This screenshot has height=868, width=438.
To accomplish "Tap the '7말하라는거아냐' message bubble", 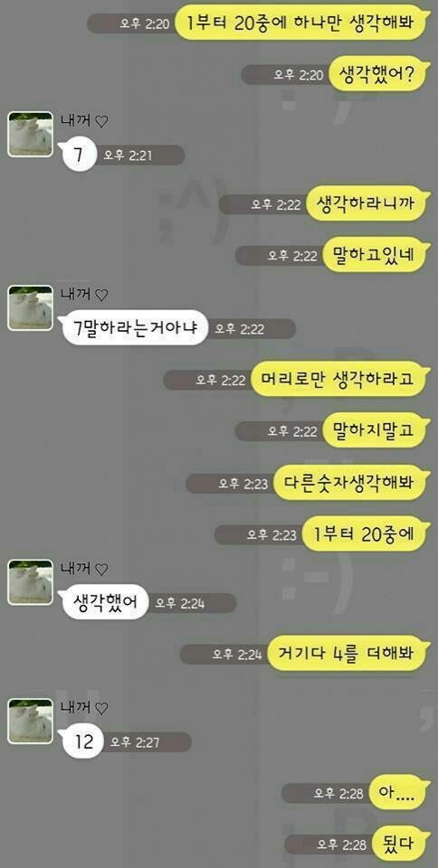I will click(x=133, y=329).
